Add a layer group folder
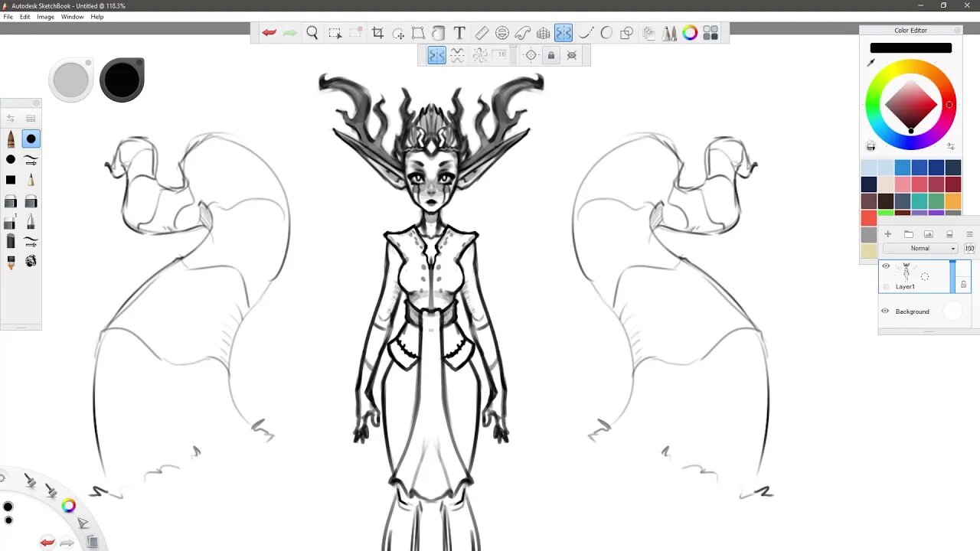 click(909, 234)
